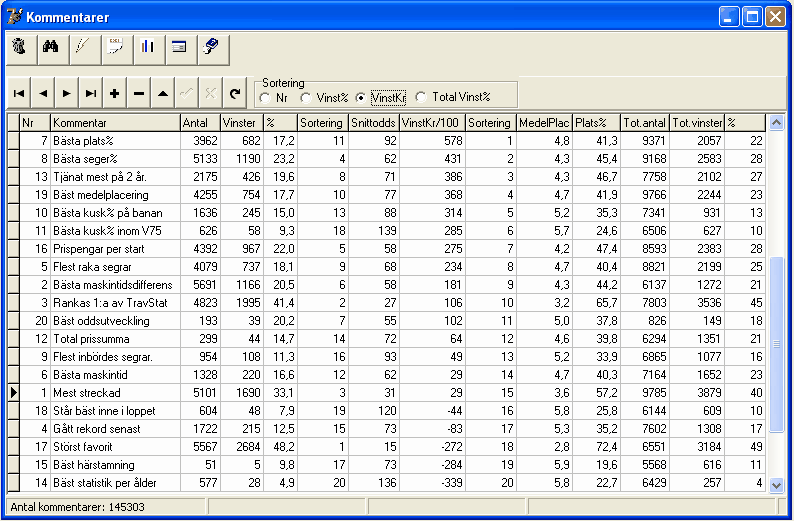
Task: Click the vertical scrollbar thumb
Action: point(776,344)
